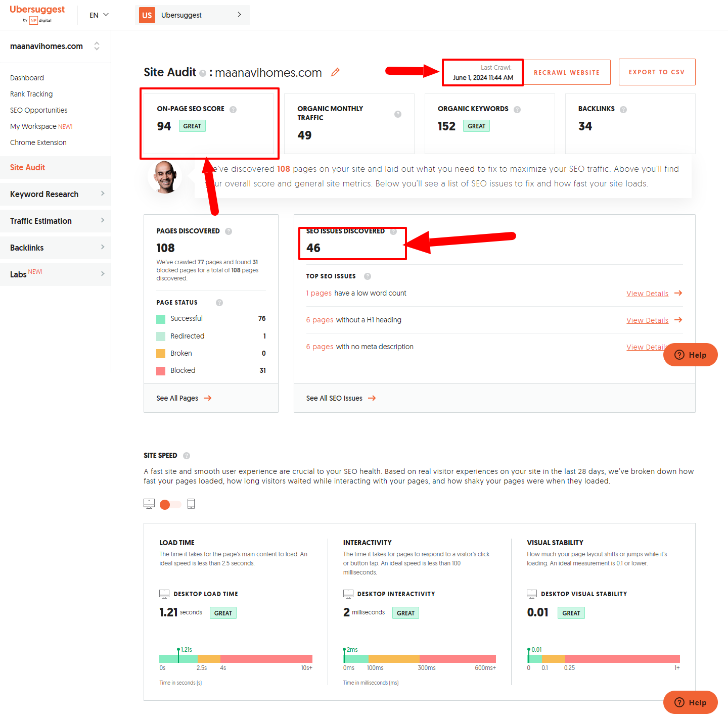Open the US Ubersuggest project selector
The height and width of the screenshot is (722, 728).
click(x=193, y=15)
